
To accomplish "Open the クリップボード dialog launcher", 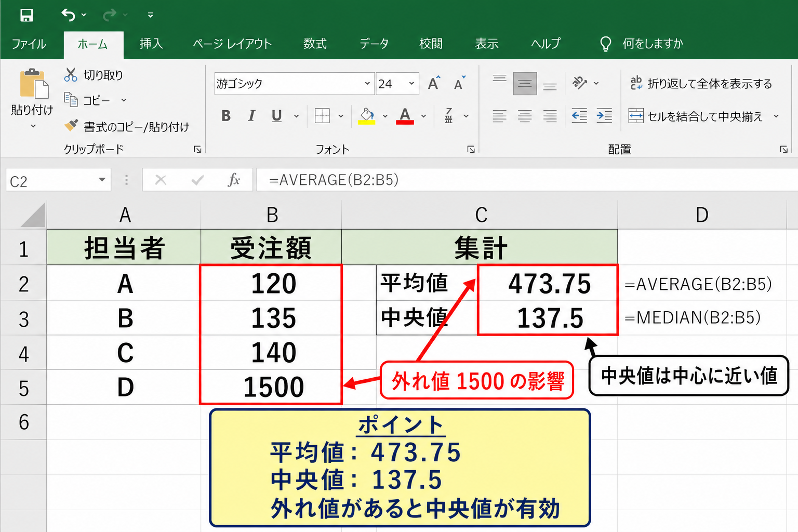I will 197,150.
